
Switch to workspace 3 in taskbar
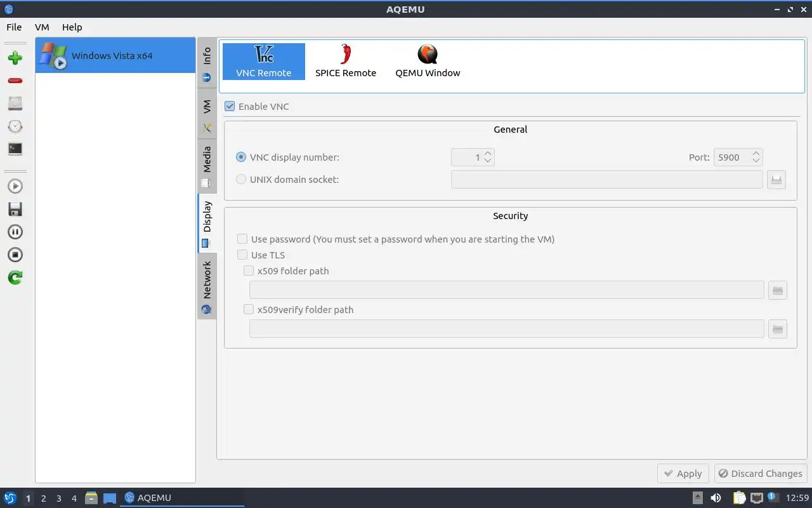pos(58,498)
